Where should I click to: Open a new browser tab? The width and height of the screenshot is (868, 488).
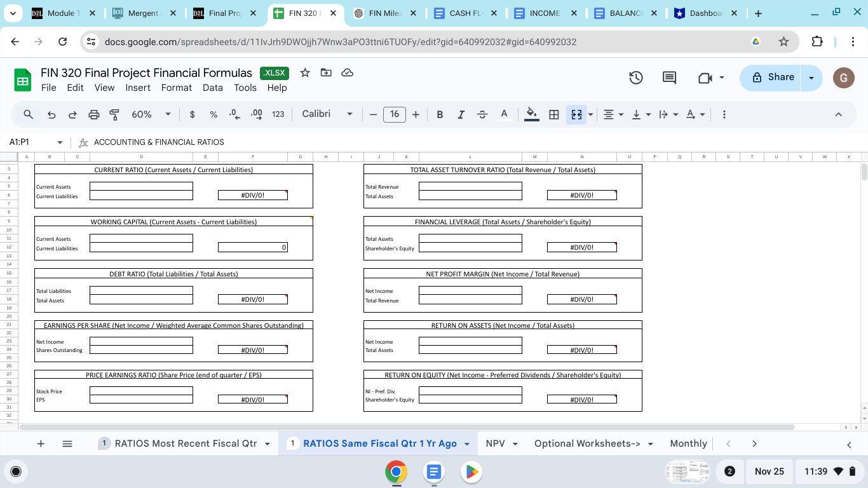coord(758,13)
